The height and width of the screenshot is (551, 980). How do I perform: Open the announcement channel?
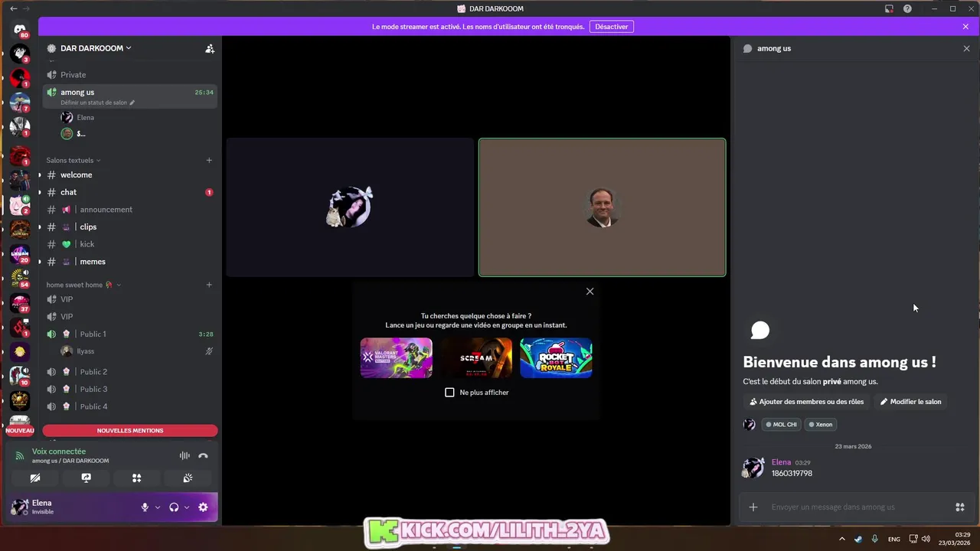130,209
